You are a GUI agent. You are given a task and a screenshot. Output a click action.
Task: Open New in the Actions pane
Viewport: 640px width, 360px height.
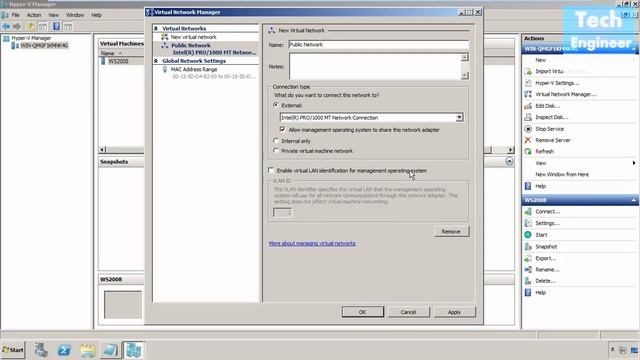pyautogui.click(x=540, y=60)
